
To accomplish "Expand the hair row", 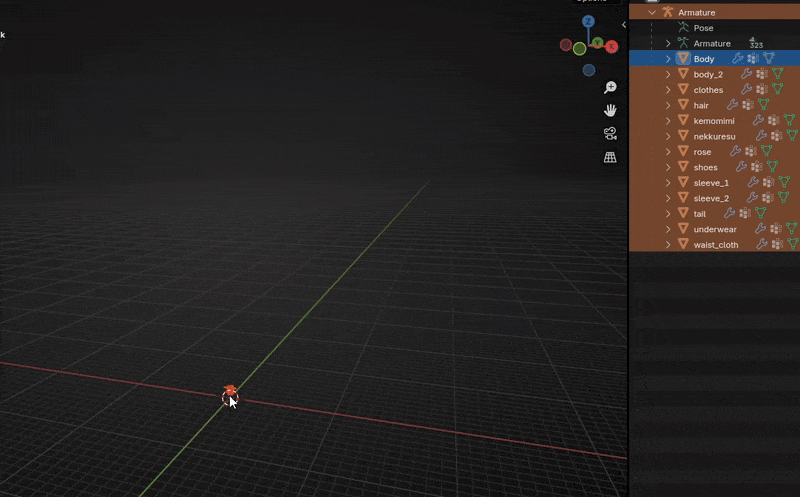I will click(x=668, y=105).
